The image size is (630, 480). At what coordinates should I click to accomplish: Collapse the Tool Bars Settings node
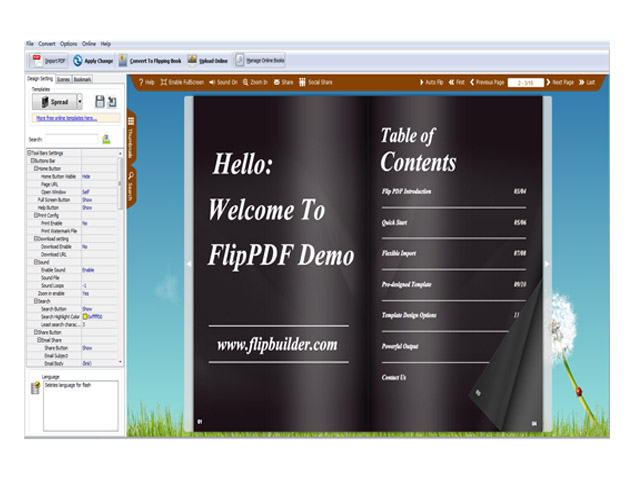pyautogui.click(x=29, y=153)
